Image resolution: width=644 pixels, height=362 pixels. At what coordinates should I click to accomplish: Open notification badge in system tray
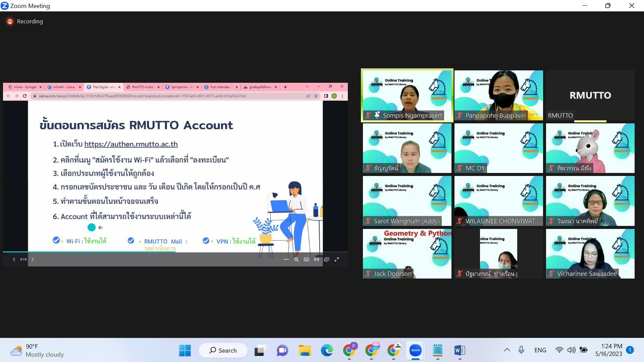click(x=630, y=350)
